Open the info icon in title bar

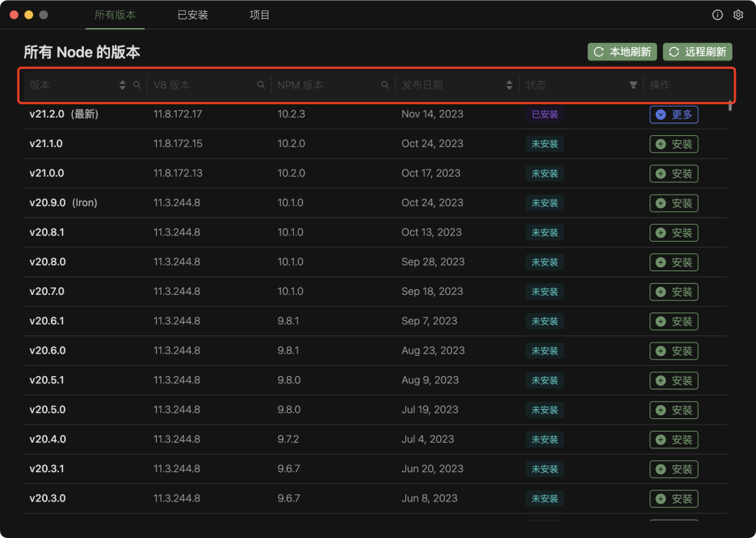coord(717,15)
